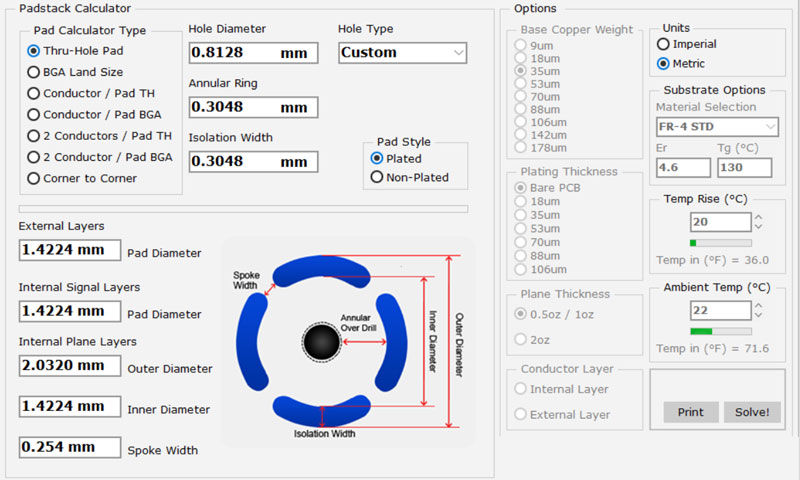Image resolution: width=800 pixels, height=480 pixels.
Task: Select Corner to Corner calculator type
Action: [x=34, y=178]
